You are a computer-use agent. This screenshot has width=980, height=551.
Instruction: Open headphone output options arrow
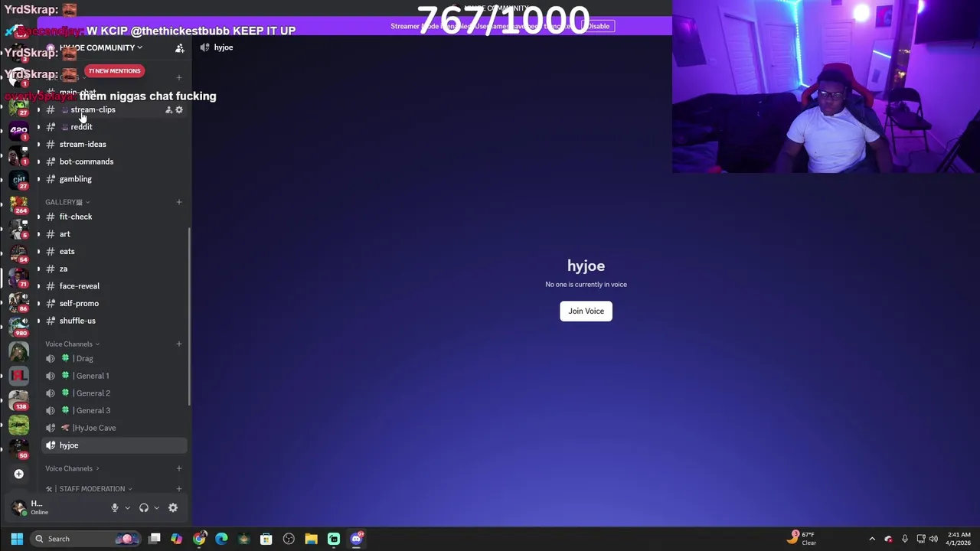point(156,507)
